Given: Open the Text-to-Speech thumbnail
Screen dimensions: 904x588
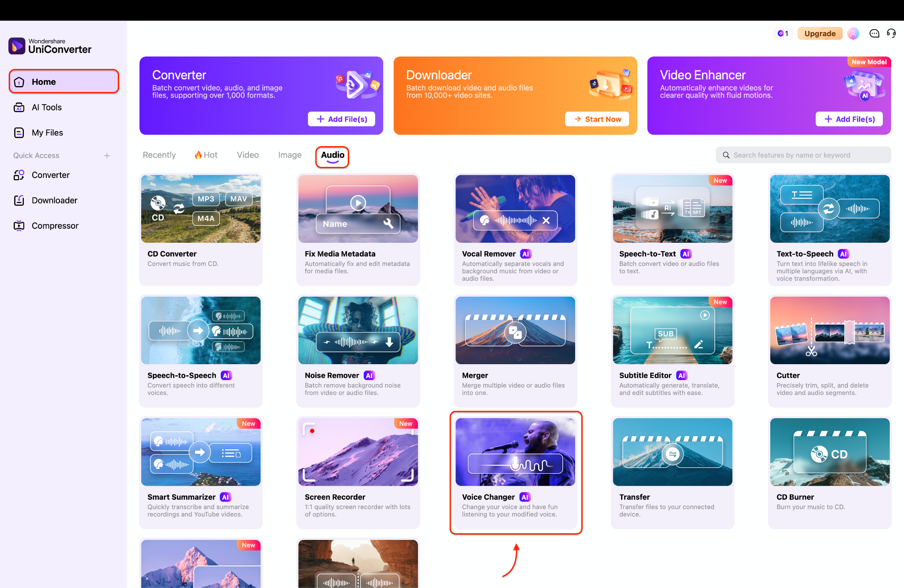Looking at the screenshot, I should [830, 209].
